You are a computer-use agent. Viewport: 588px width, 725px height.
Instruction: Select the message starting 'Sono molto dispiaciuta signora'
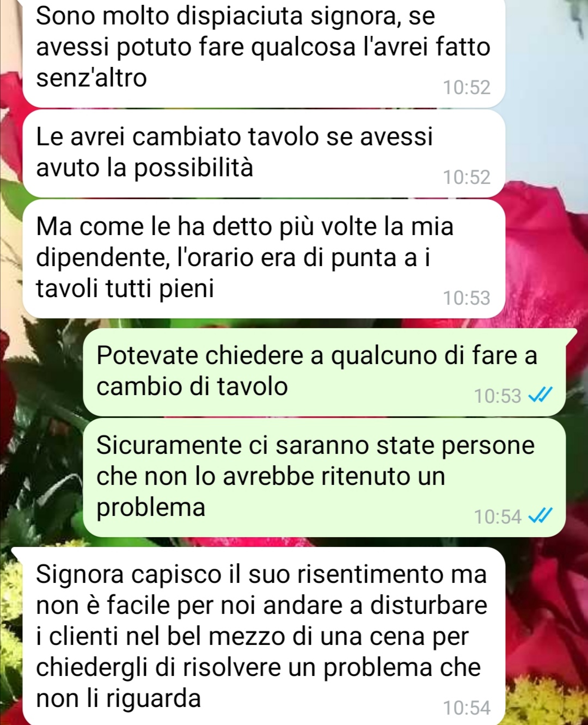(264, 52)
